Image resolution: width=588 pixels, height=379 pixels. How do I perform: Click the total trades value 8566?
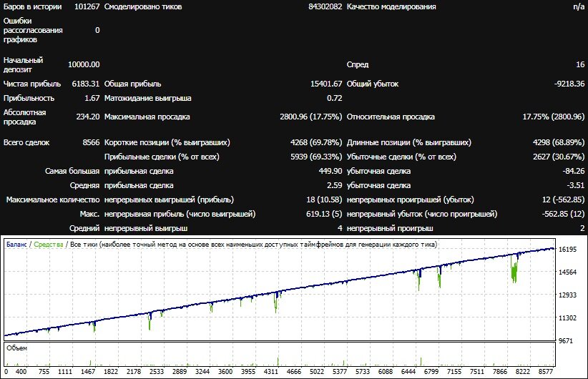pos(91,142)
